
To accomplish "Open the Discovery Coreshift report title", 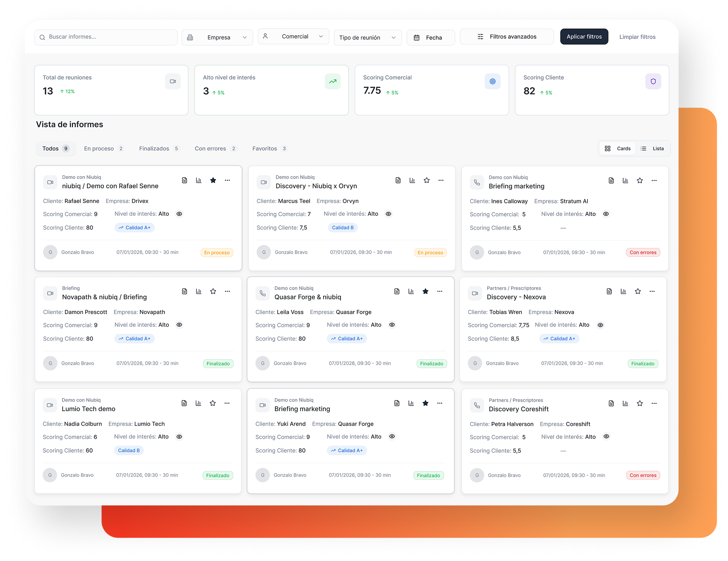I will 519,409.
